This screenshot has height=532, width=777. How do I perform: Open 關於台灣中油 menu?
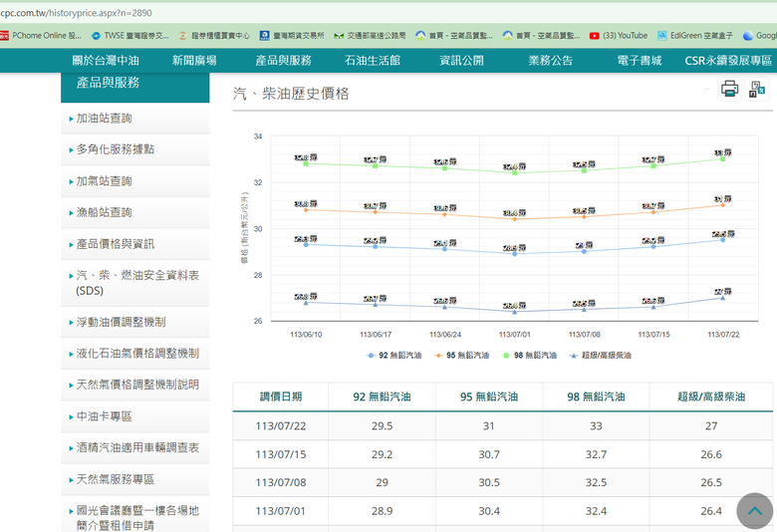(x=106, y=61)
